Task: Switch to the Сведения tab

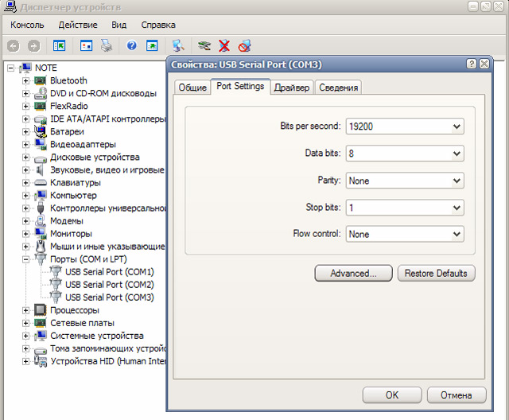Action: (x=338, y=87)
